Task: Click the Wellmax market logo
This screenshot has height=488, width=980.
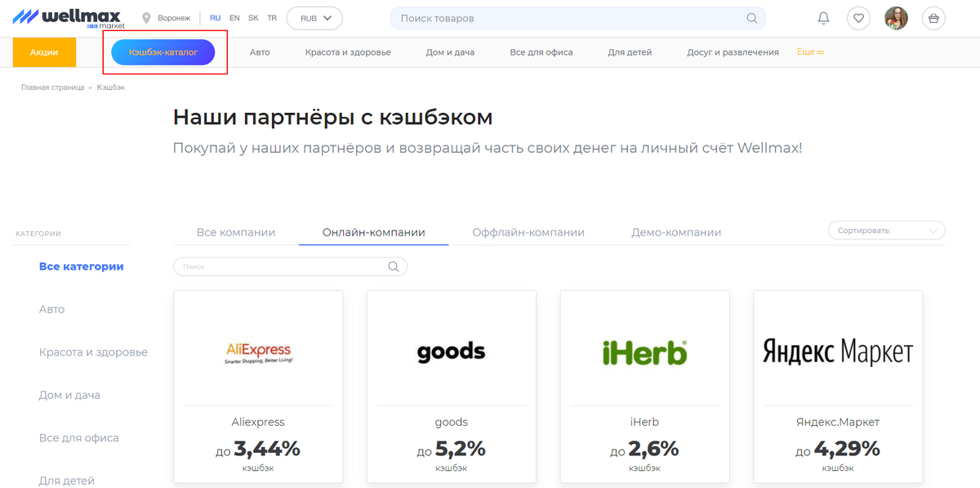Action: click(65, 17)
